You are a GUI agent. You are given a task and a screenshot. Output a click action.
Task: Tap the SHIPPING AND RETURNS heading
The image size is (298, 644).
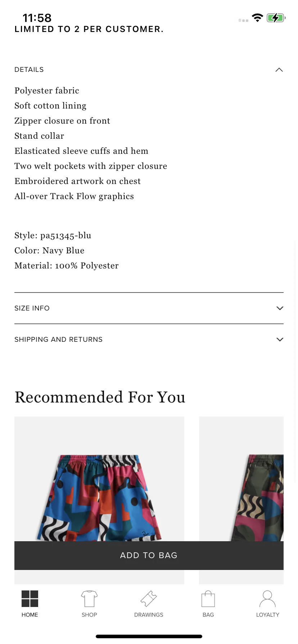[58, 340]
